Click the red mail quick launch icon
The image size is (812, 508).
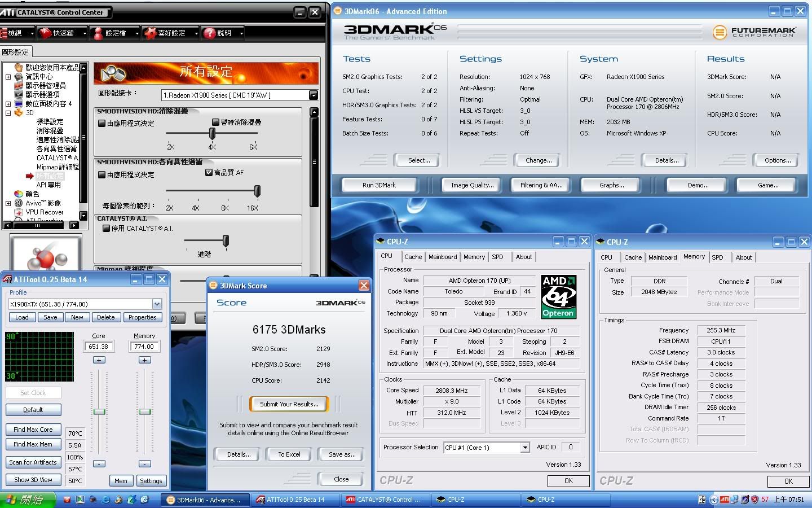pos(67,500)
